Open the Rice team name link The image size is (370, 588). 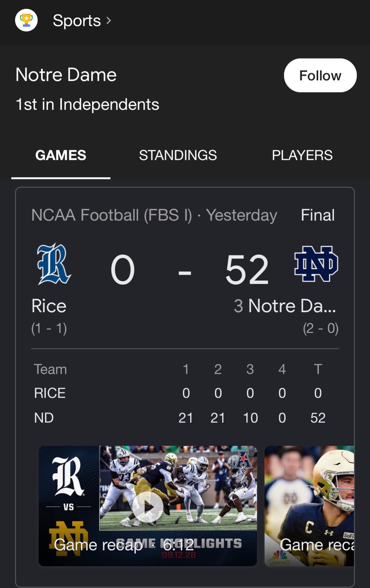pos(49,306)
